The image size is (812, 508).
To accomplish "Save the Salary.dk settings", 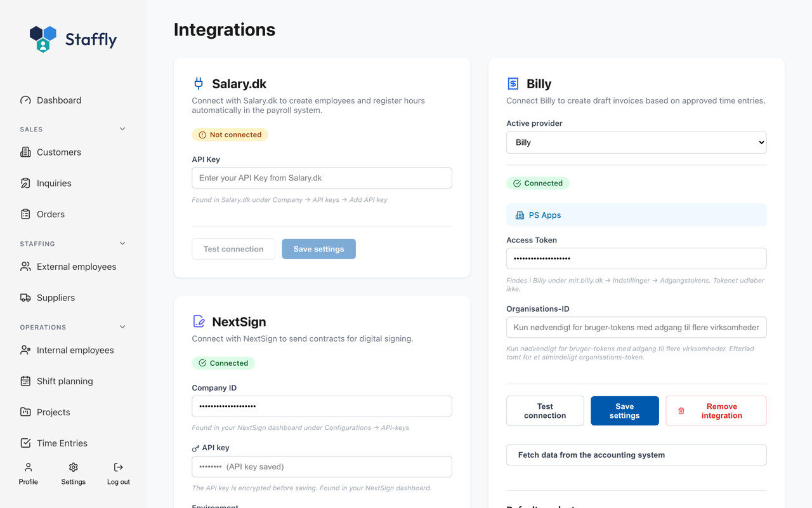I will [318, 249].
